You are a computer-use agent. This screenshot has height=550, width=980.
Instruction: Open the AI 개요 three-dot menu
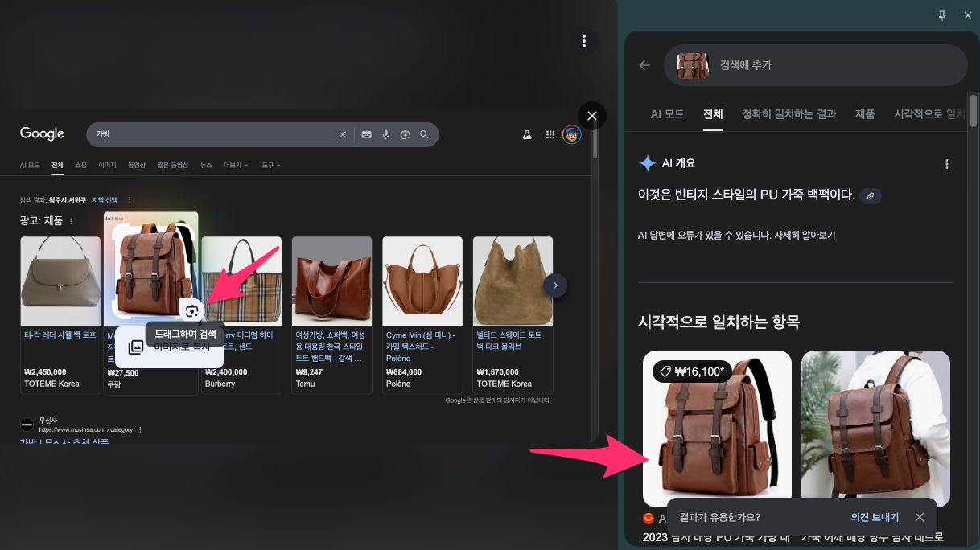pos(946,164)
